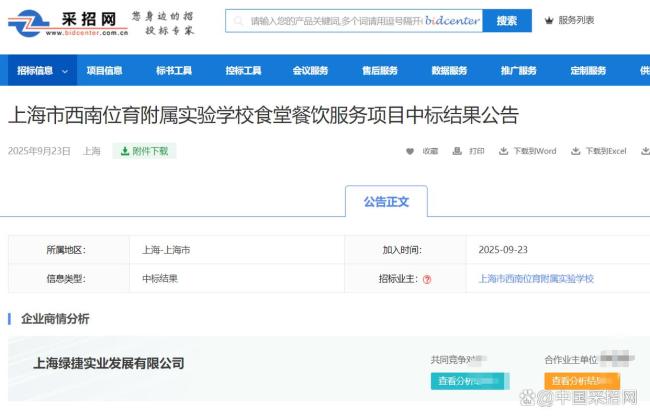Open the 项目信息 menu
This screenshot has height=420, width=650.
(x=104, y=71)
